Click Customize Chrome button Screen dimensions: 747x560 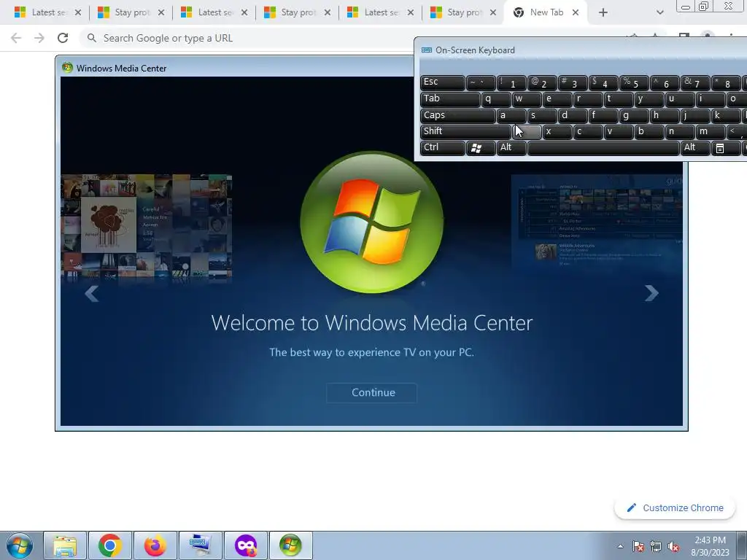pos(675,508)
